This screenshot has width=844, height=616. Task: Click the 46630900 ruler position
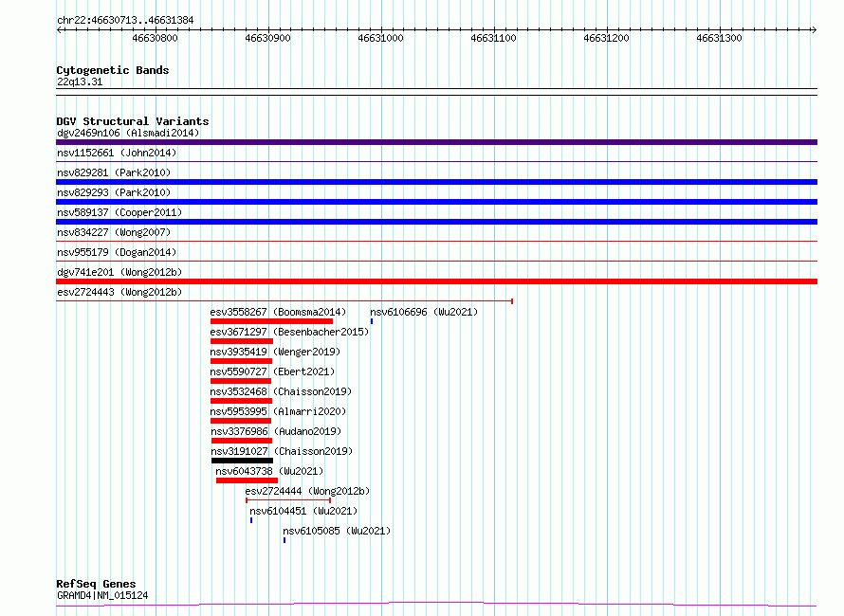[x=267, y=38]
